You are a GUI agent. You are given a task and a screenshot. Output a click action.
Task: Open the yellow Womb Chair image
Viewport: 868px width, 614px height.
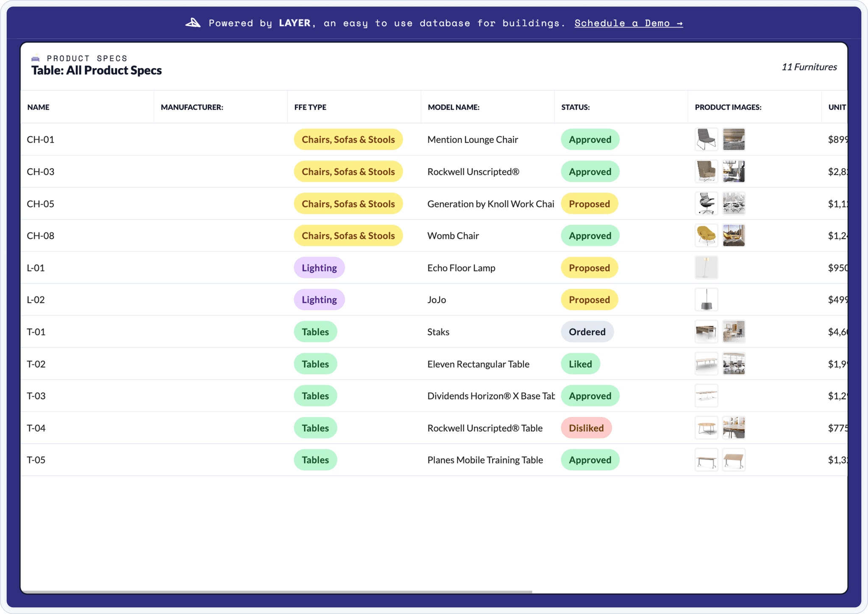tap(707, 235)
